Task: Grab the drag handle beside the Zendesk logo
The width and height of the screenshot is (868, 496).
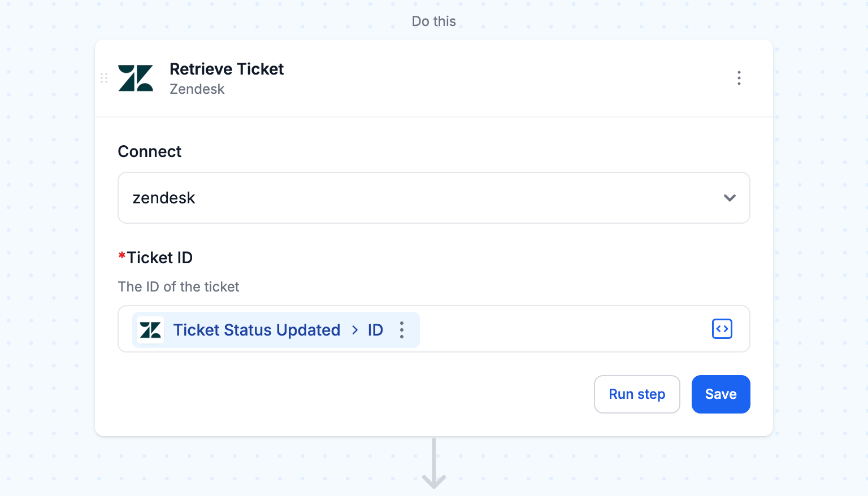Action: 104,78
